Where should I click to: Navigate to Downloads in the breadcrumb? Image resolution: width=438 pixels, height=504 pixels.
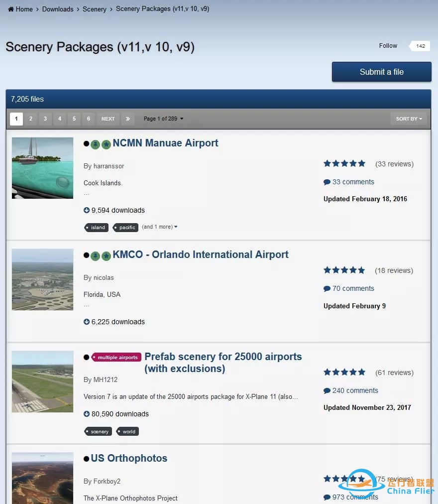pos(58,9)
